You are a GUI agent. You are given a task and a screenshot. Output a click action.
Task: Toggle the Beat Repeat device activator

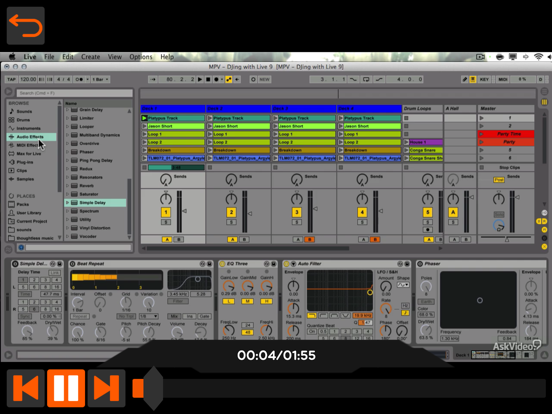click(x=73, y=264)
